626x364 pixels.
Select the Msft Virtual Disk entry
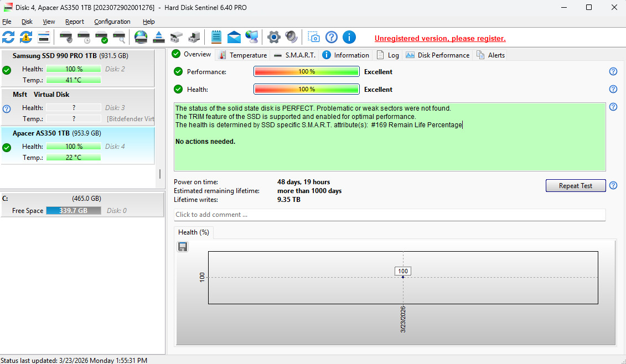(78, 107)
